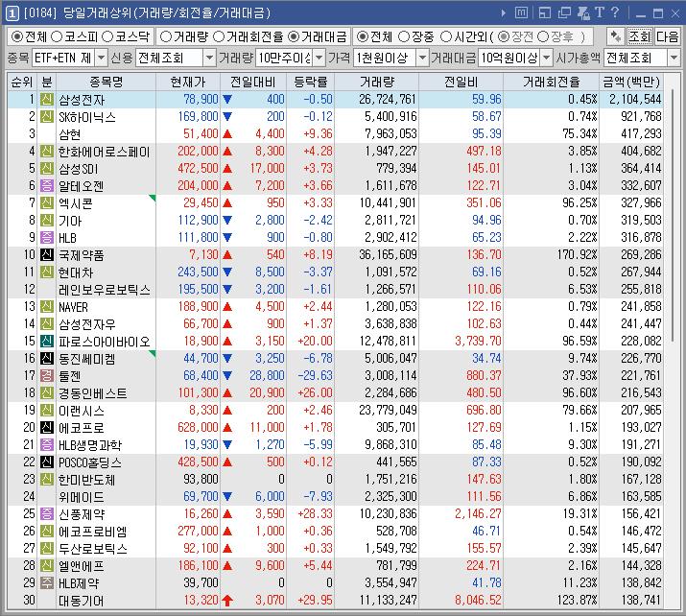Select the 삼성전자 stock name
Image resolution: width=686 pixels, height=616 pixels.
[x=82, y=100]
